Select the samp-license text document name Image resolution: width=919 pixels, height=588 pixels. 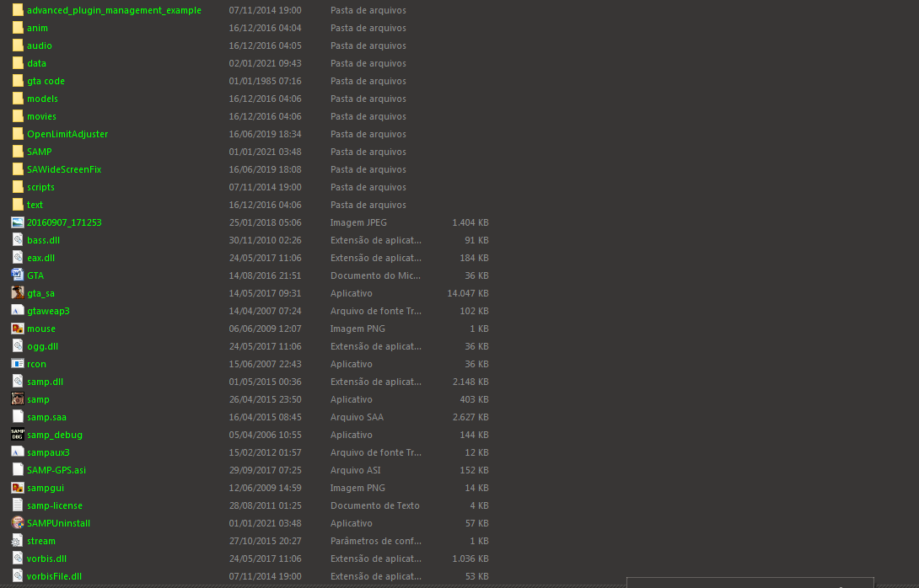pyautogui.click(x=55, y=505)
